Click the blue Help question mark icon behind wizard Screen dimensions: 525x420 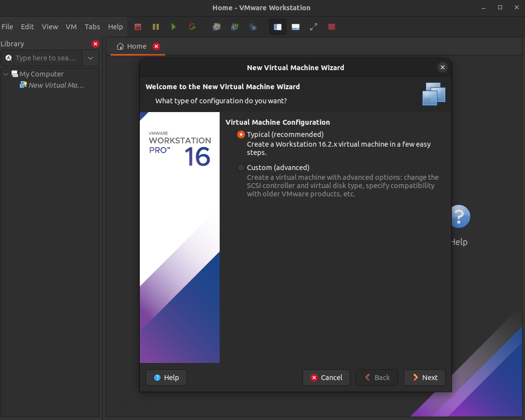click(x=460, y=216)
